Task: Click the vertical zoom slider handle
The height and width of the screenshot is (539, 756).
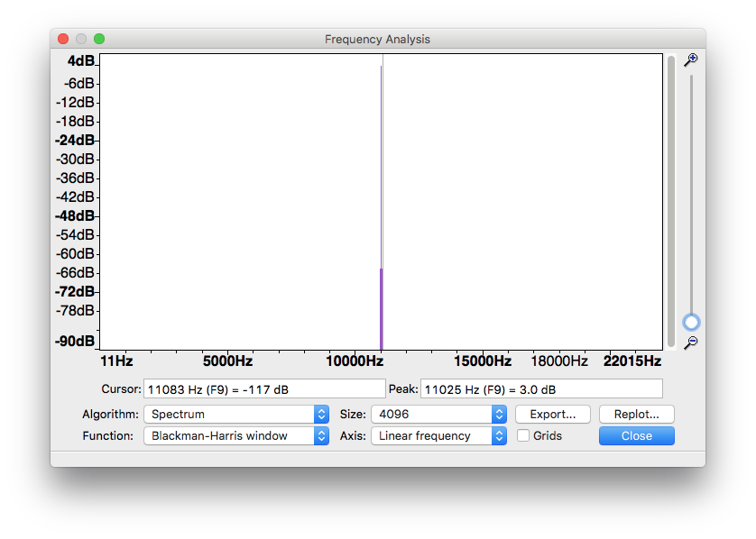Action: 691,323
